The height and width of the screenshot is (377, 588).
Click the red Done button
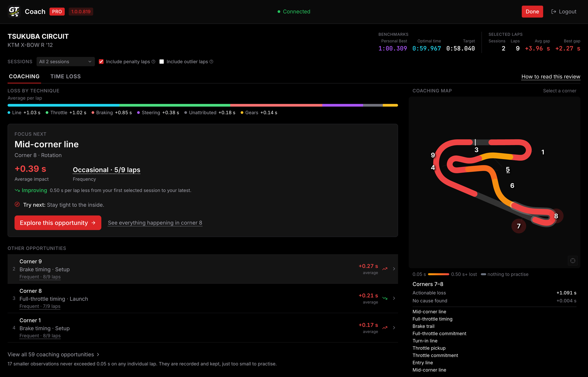coord(532,11)
